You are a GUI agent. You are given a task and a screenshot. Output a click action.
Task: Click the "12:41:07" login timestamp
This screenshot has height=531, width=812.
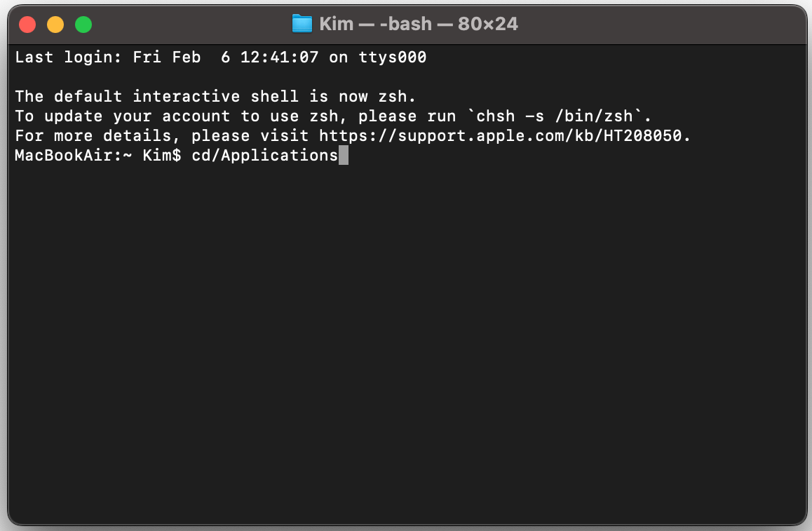click(279, 58)
